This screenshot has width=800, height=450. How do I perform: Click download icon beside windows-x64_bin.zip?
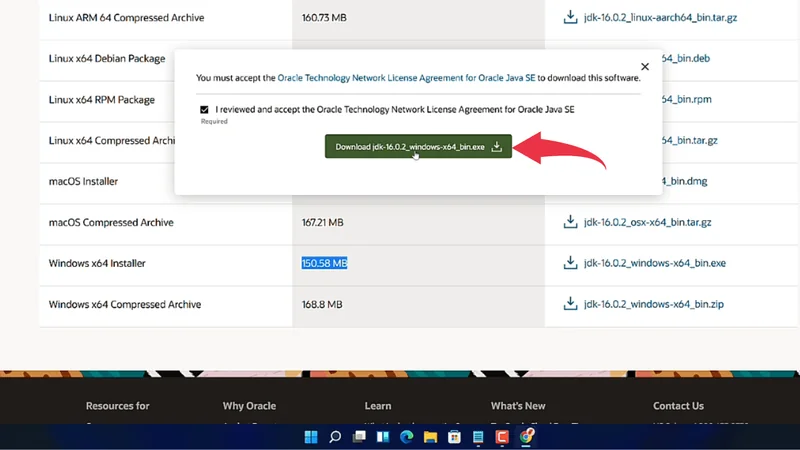pos(570,305)
